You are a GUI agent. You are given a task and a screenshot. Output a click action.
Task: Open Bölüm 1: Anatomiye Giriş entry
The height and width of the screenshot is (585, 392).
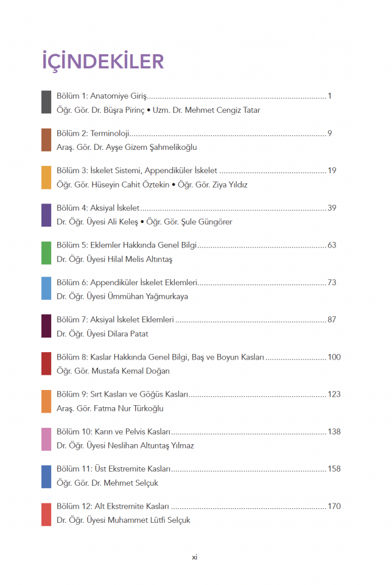click(194, 96)
